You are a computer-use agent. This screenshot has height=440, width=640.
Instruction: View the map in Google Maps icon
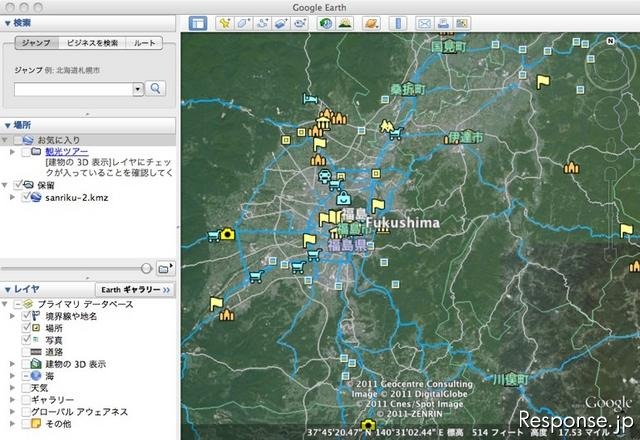(x=462, y=23)
